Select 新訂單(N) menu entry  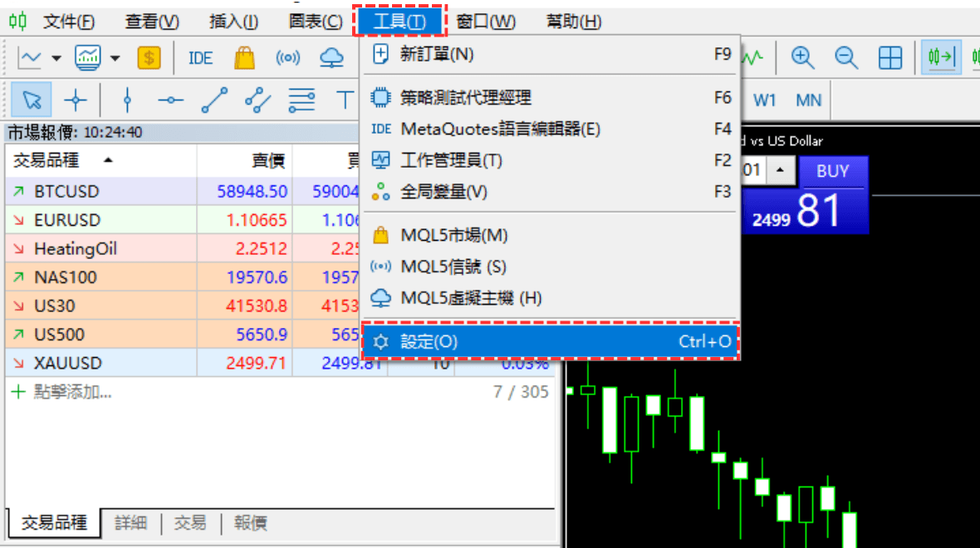[550, 55]
